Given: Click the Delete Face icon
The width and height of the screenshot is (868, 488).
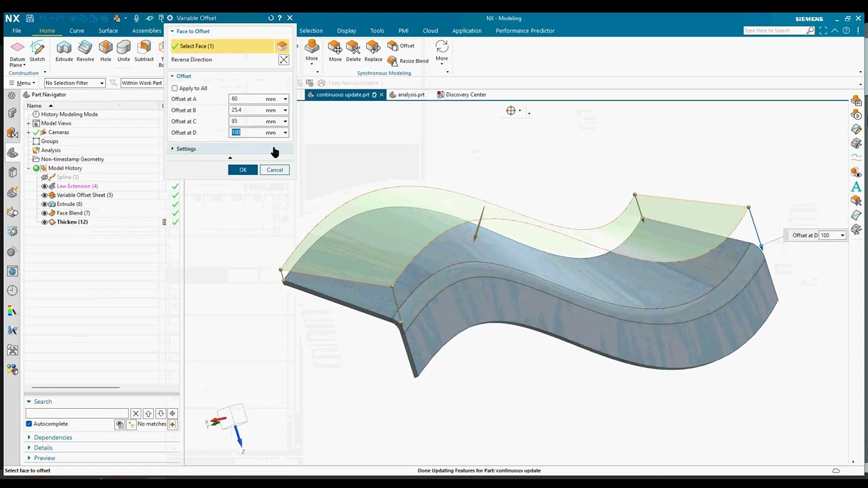Looking at the screenshot, I should coord(353,47).
